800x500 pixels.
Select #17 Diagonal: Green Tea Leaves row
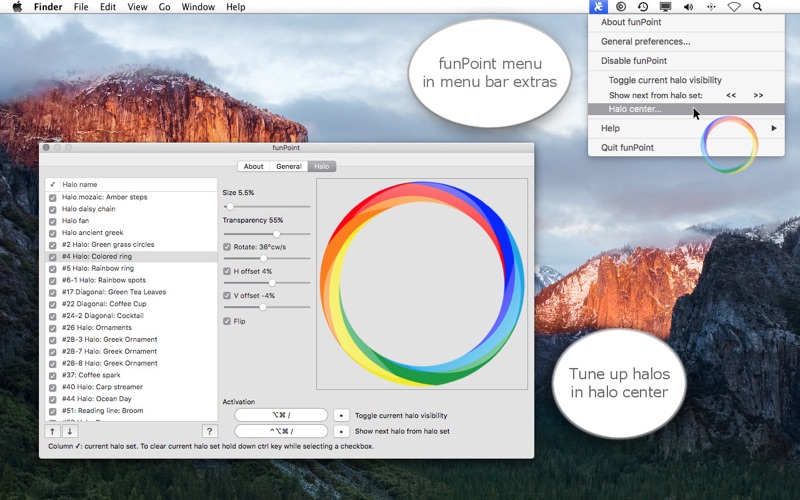tap(131, 292)
